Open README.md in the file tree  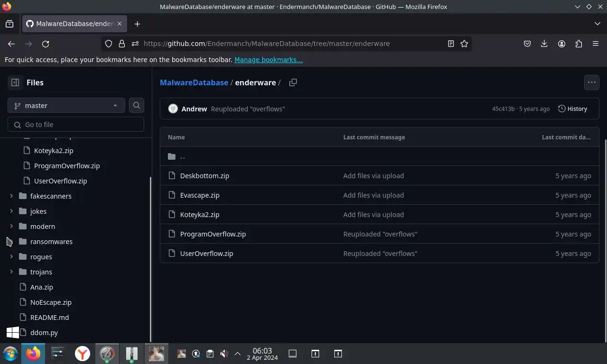(49, 317)
